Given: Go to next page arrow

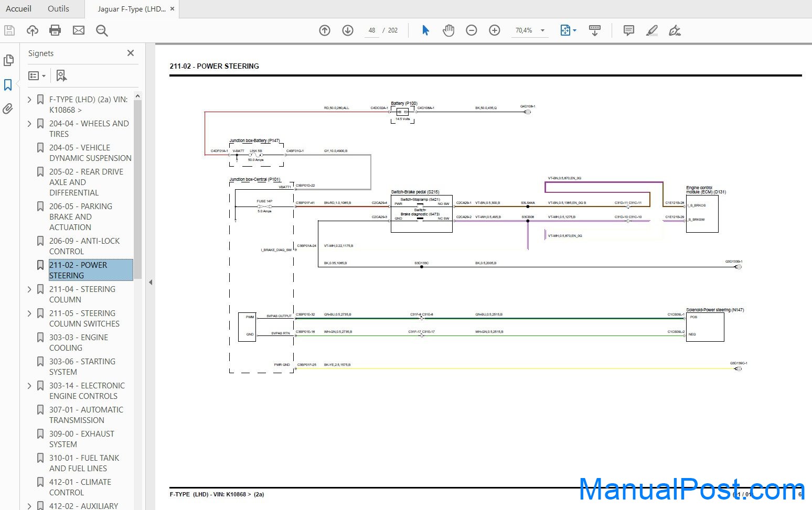Looking at the screenshot, I should tap(348, 30).
